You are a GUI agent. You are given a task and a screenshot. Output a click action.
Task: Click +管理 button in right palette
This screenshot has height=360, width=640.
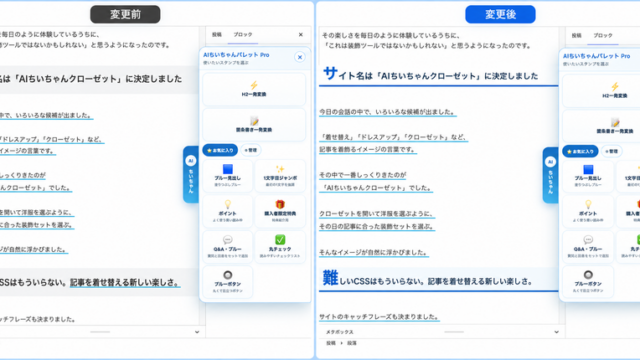point(611,151)
